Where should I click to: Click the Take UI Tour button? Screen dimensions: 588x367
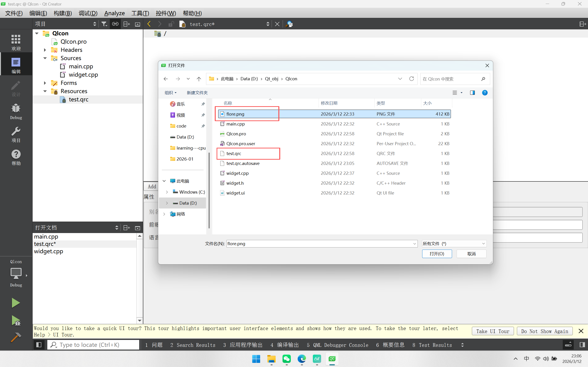[492, 331]
